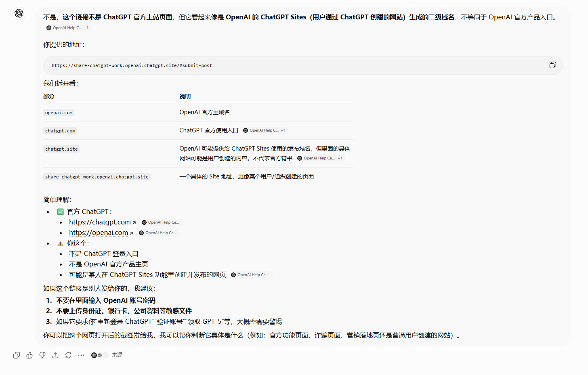Click the chatgpt.site code cell

tap(61, 149)
